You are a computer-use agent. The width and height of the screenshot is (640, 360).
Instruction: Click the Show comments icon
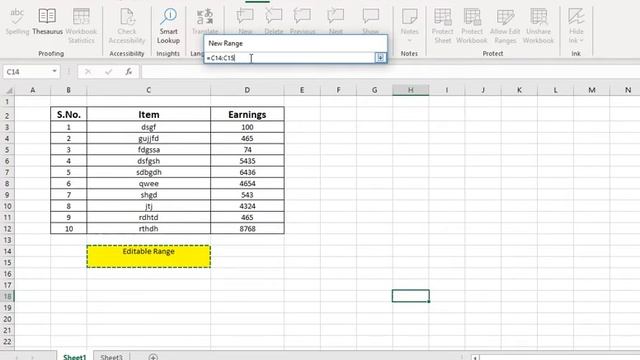click(371, 17)
